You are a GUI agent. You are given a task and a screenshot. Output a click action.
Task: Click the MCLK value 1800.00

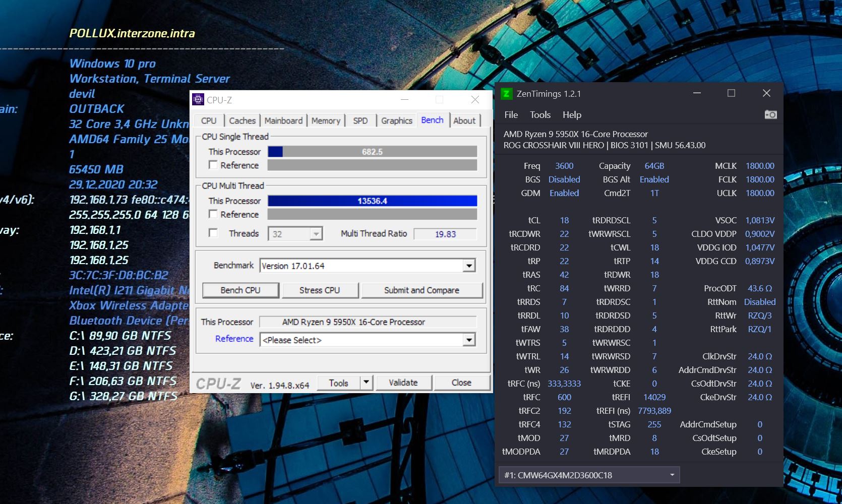[x=760, y=166]
